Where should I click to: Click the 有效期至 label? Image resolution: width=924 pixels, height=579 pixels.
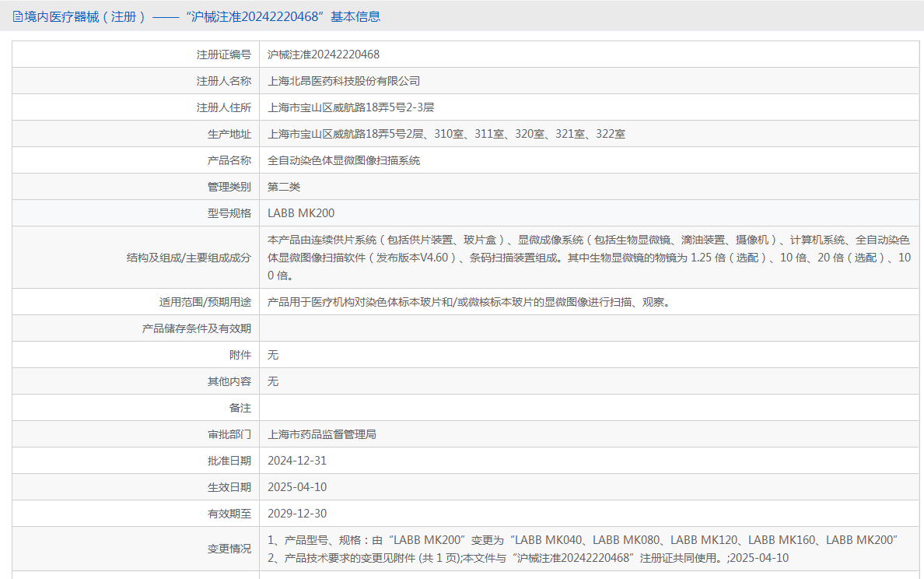229,514
